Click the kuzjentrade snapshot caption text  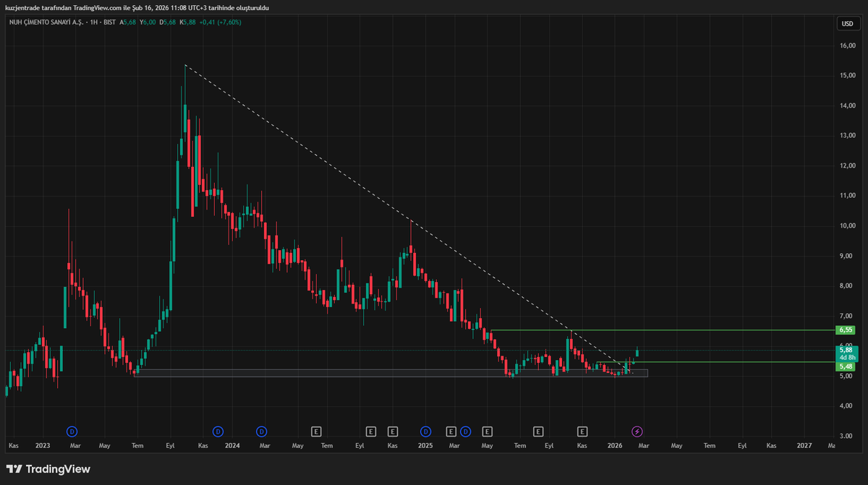point(137,7)
